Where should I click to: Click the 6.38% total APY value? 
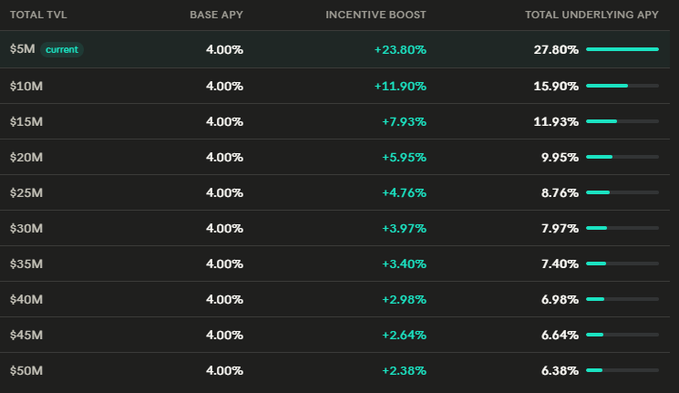click(560, 370)
